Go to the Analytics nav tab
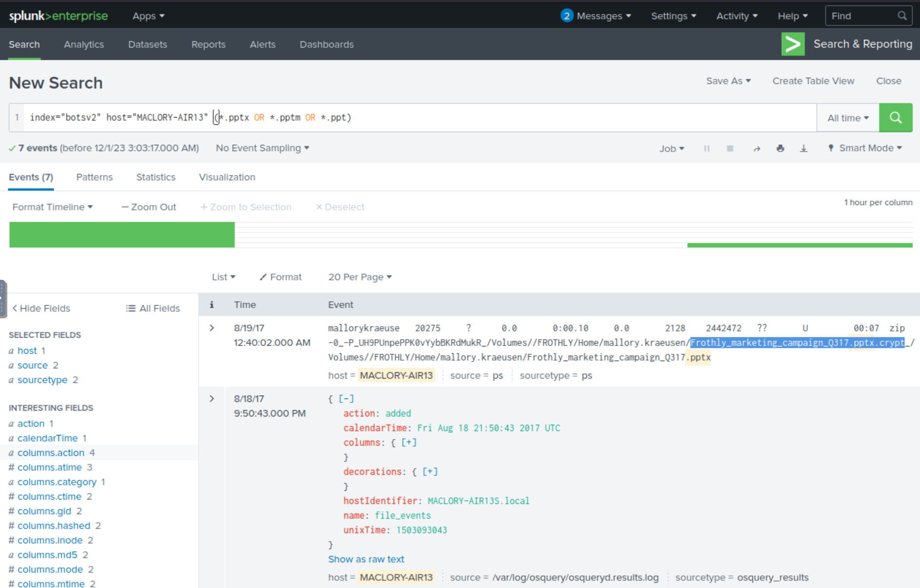920x588 pixels. click(x=84, y=44)
